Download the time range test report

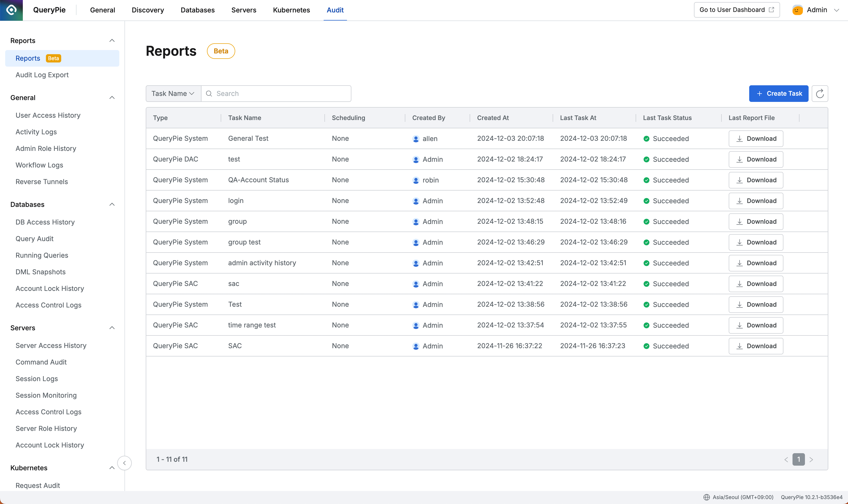pyautogui.click(x=756, y=325)
